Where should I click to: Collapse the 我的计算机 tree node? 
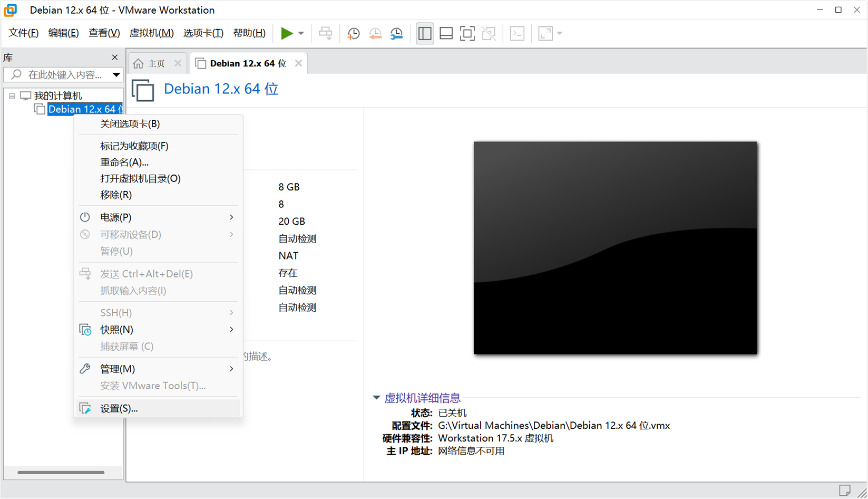pyautogui.click(x=12, y=95)
